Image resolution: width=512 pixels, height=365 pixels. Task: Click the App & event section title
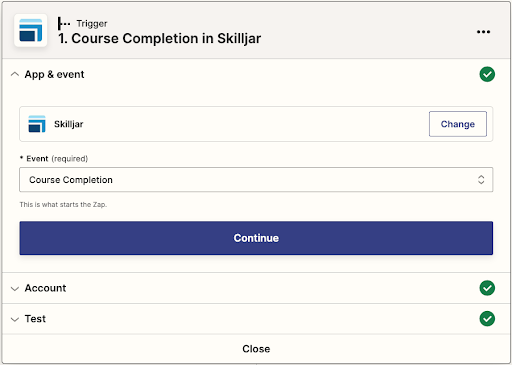pyautogui.click(x=54, y=74)
